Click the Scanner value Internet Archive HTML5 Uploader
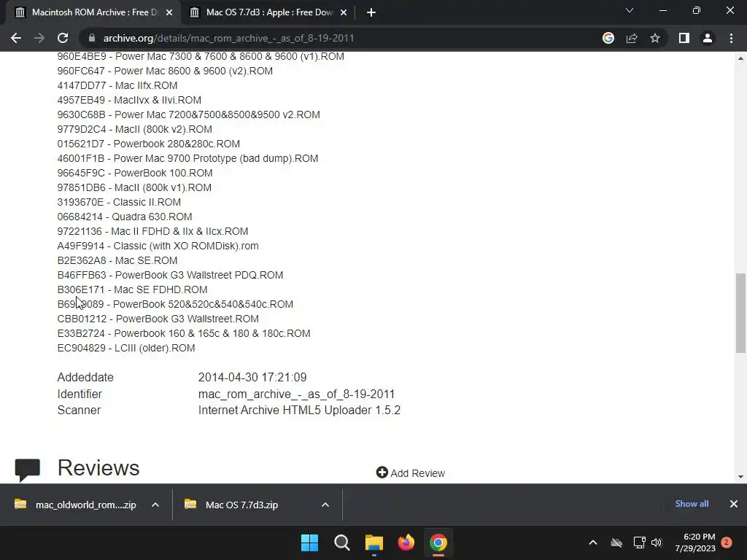747x560 pixels. pos(299,411)
